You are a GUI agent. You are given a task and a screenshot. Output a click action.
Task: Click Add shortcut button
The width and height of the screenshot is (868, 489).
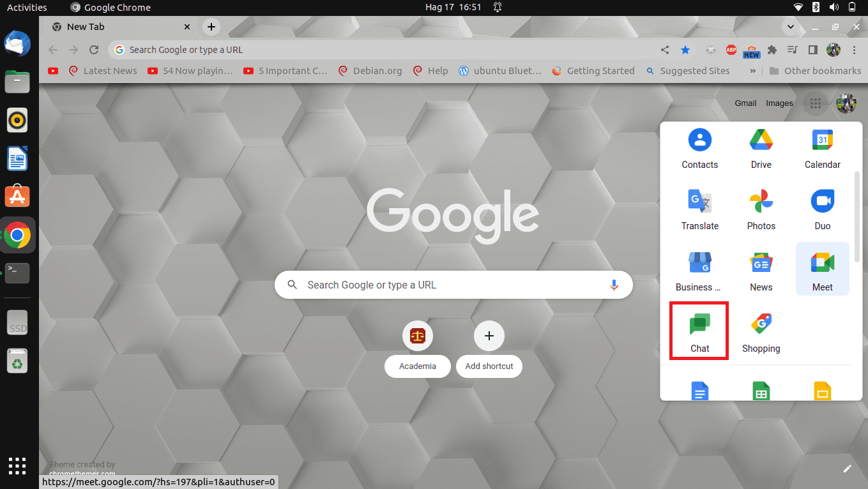click(x=489, y=350)
